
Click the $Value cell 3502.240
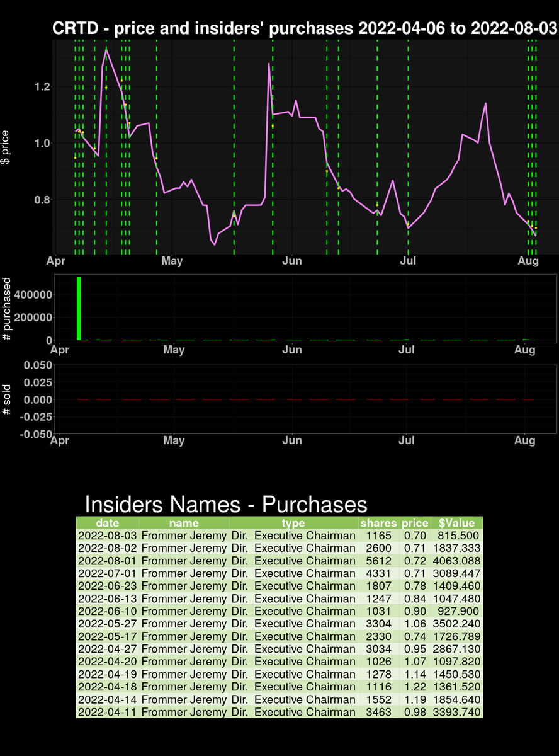pos(456,624)
